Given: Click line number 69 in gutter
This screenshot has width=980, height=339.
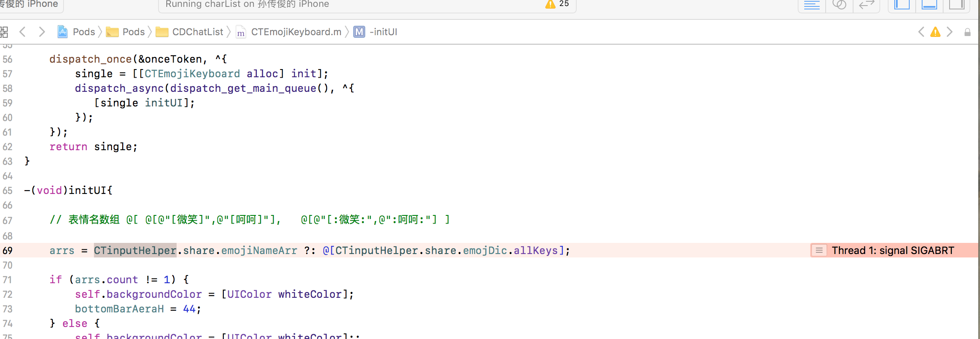Looking at the screenshot, I should click(8, 251).
